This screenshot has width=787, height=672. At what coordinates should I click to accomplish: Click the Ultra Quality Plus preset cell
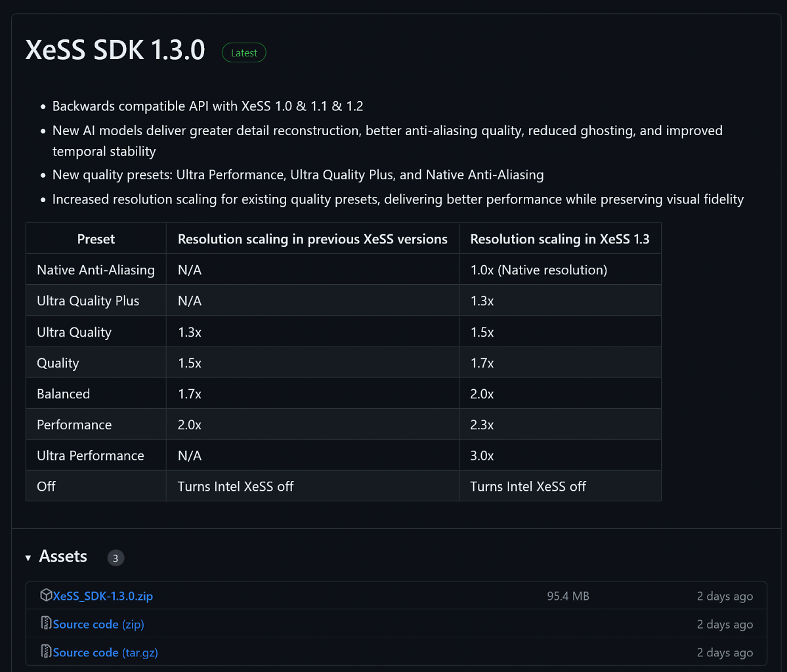[96, 301]
